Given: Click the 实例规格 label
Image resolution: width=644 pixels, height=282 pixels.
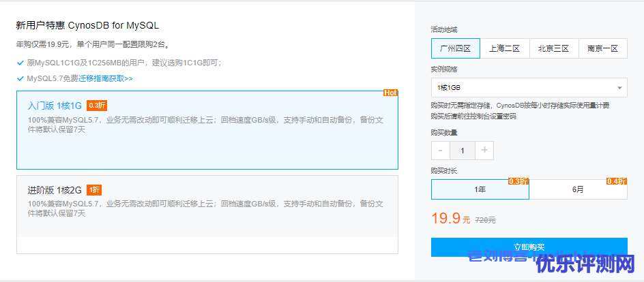Looking at the screenshot, I should point(444,69).
